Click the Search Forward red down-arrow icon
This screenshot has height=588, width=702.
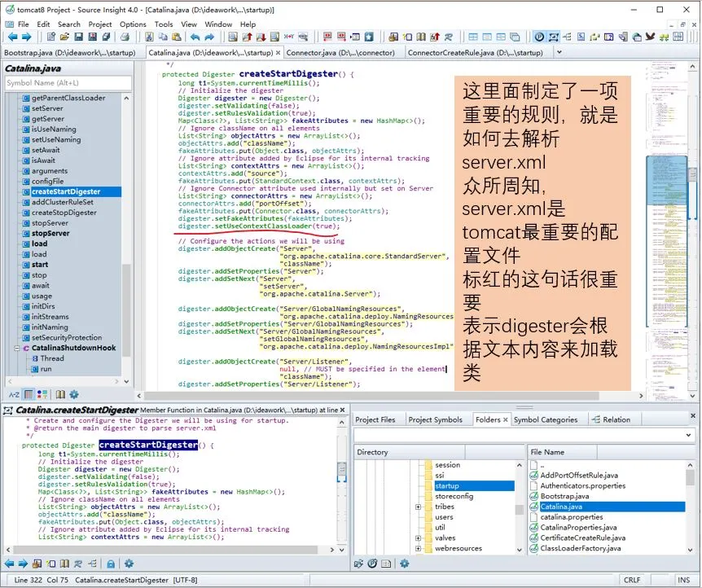(x=261, y=37)
